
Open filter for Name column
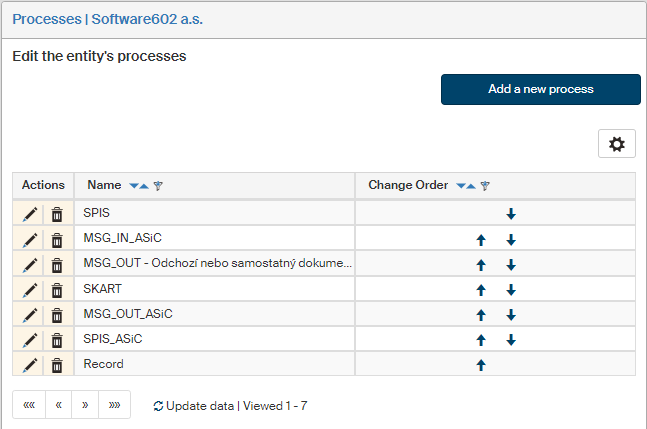(159, 186)
